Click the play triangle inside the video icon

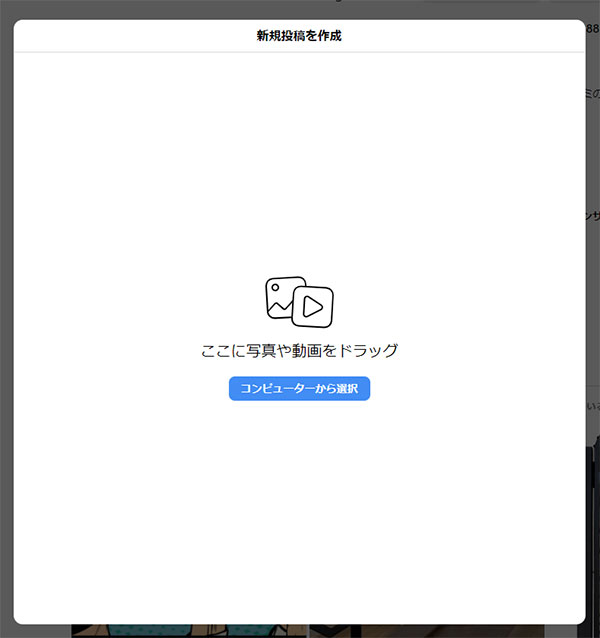[313, 307]
